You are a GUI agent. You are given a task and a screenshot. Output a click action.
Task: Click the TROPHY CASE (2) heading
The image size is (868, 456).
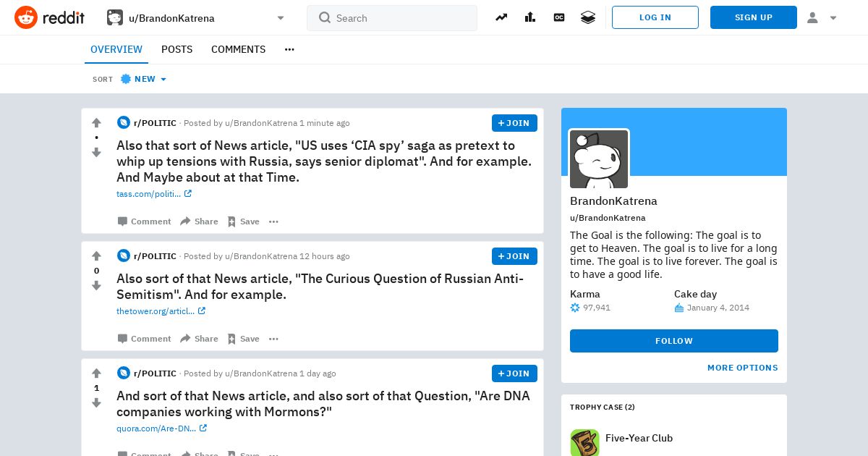click(x=603, y=408)
